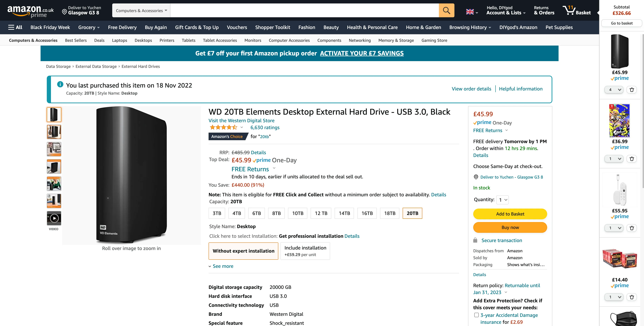Image resolution: width=644 pixels, height=326 pixels.
Task: Open the Quantity dropdown
Action: coord(502,199)
